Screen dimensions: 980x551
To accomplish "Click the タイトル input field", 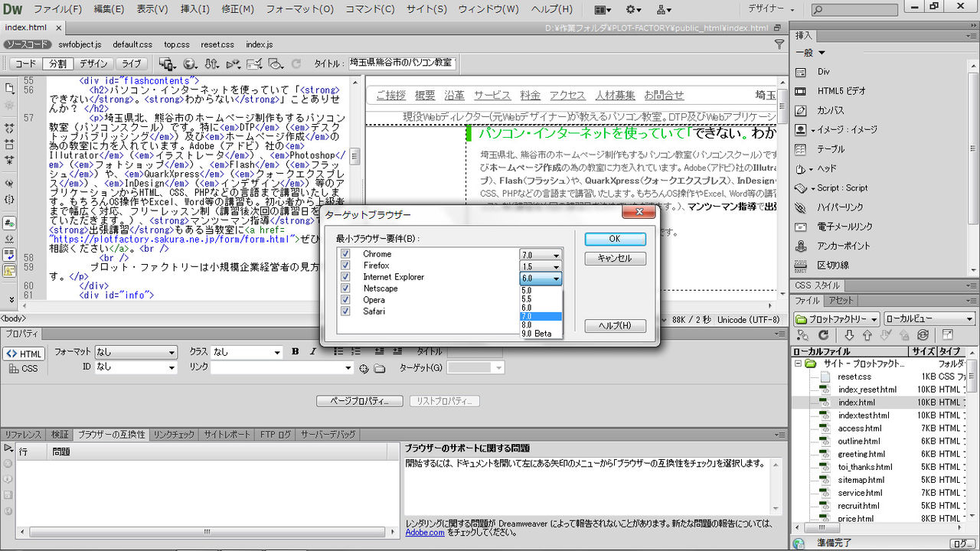I will click(402, 64).
